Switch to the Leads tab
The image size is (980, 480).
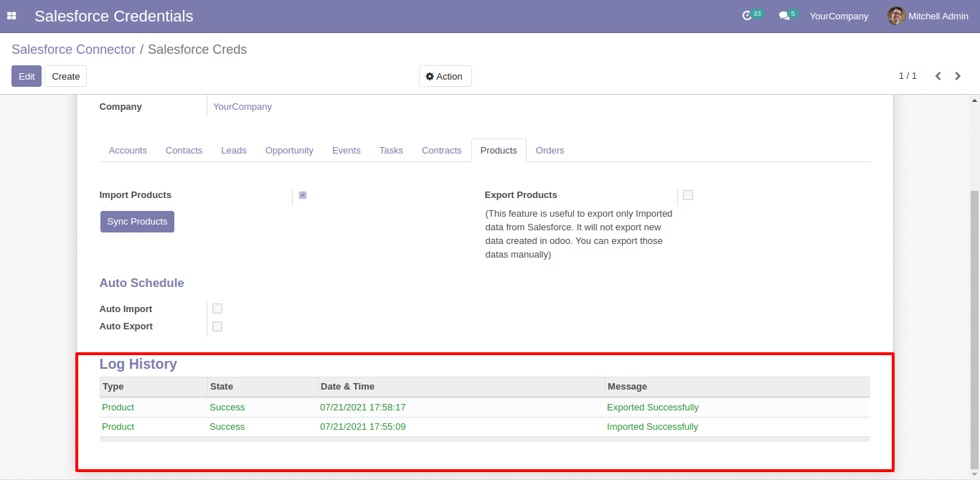pos(234,151)
